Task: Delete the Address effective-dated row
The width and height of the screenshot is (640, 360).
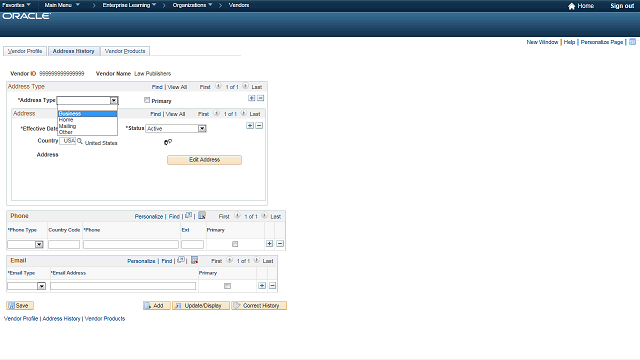Action: coord(259,126)
